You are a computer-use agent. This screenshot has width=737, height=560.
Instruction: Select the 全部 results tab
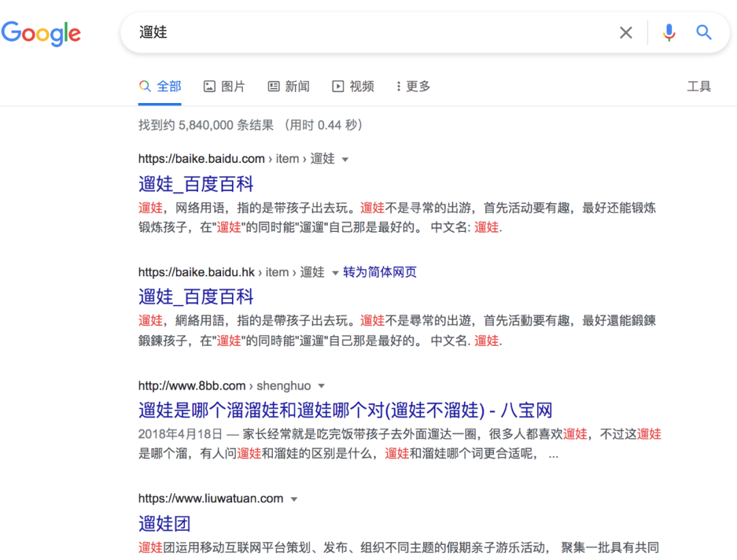pos(160,87)
